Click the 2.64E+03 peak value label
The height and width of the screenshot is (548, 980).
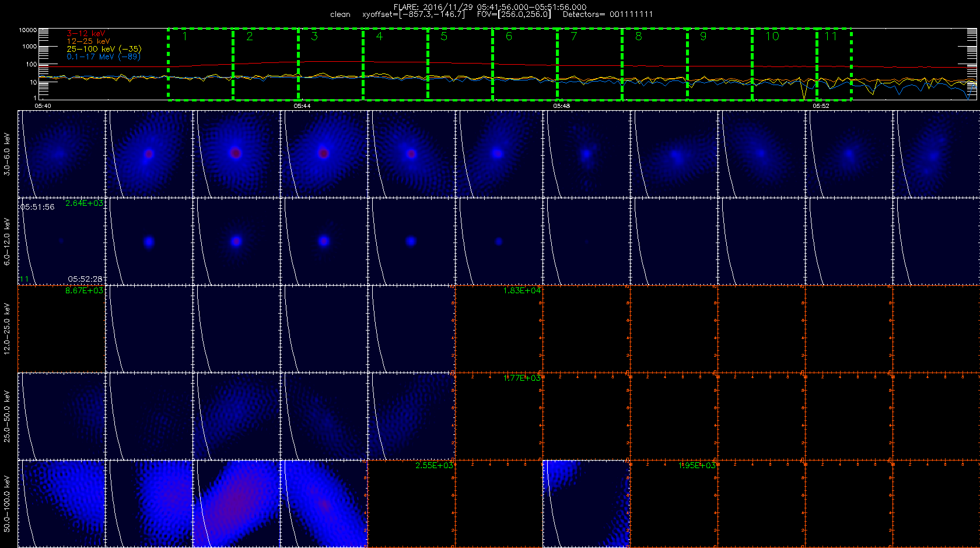84,203
